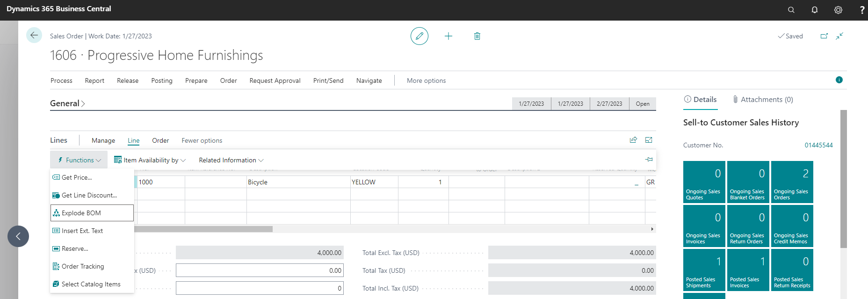Switch to the Details tab
This screenshot has width=868, height=299.
pos(700,99)
